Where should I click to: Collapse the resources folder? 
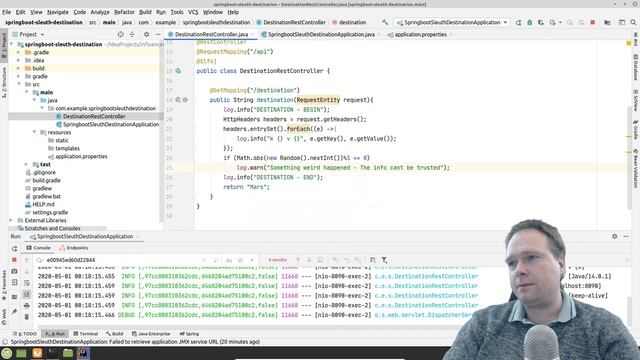(x=34, y=132)
